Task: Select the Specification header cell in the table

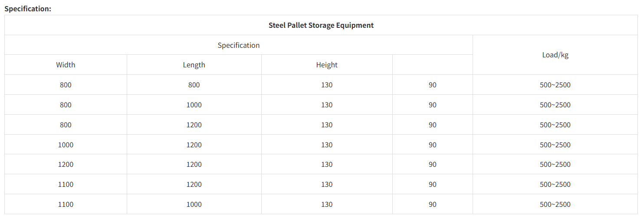Action: coord(238,45)
